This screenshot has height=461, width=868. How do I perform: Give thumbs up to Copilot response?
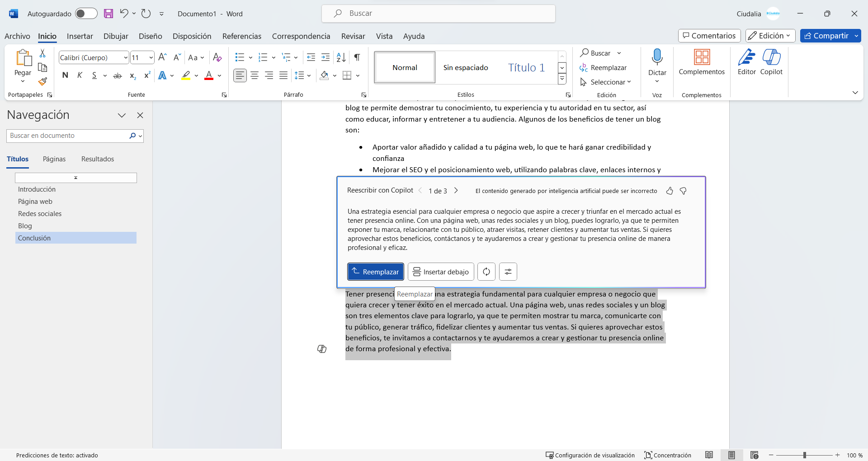pos(669,191)
